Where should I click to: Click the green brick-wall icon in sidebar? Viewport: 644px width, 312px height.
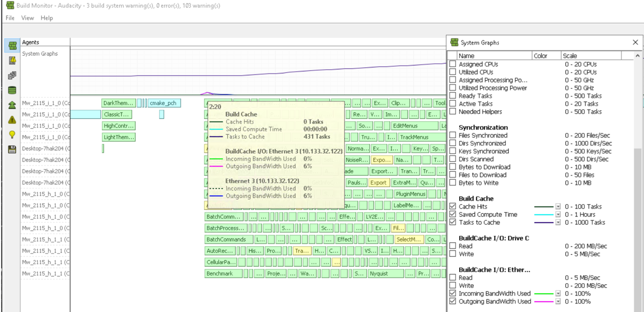(12, 46)
